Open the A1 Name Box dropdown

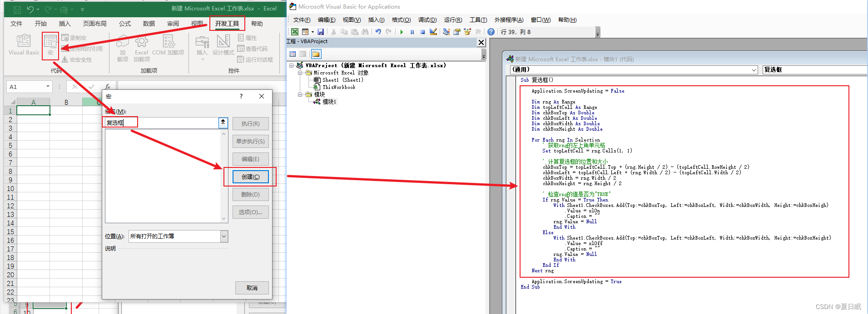pyautogui.click(x=48, y=86)
